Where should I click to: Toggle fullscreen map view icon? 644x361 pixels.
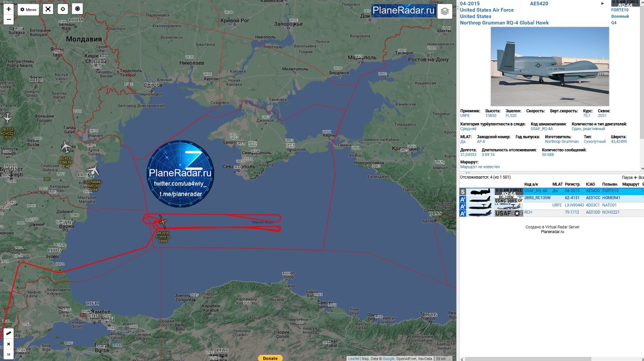(x=48, y=9)
